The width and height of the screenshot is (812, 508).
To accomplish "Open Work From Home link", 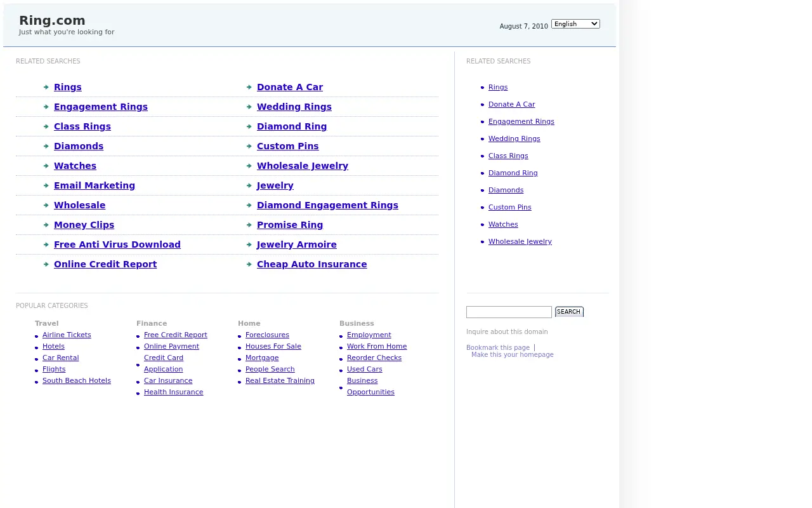I will (377, 346).
